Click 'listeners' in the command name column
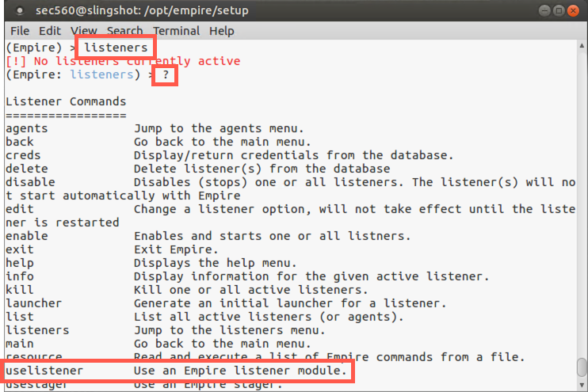The height and width of the screenshot is (392, 588). pyautogui.click(x=37, y=330)
